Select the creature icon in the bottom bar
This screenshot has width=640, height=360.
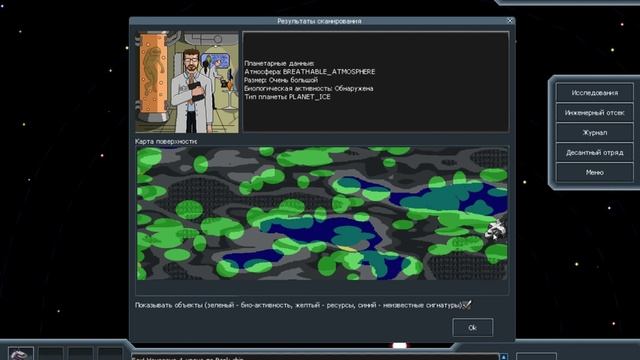click(20, 354)
